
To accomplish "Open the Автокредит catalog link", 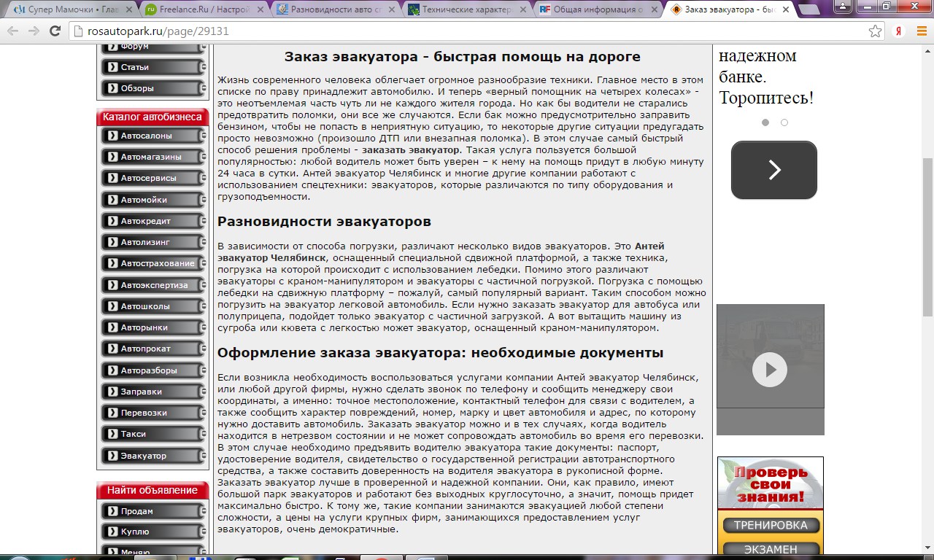I will [x=153, y=221].
